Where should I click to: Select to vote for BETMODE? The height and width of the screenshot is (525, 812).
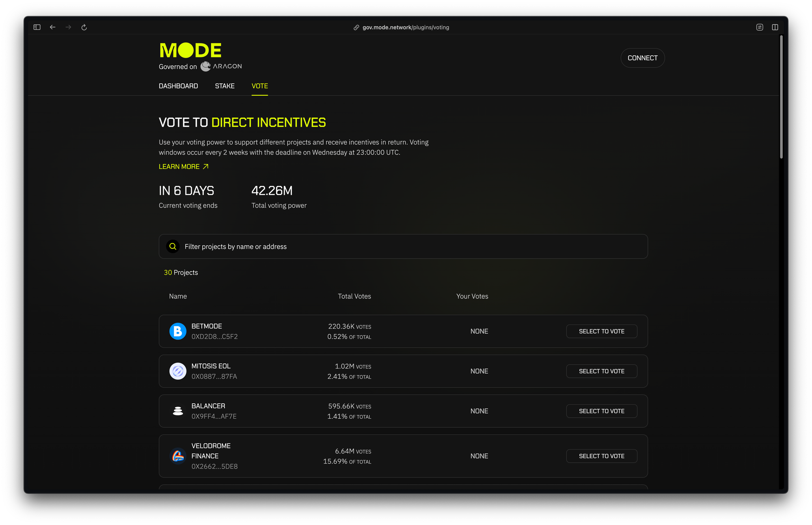click(x=602, y=331)
